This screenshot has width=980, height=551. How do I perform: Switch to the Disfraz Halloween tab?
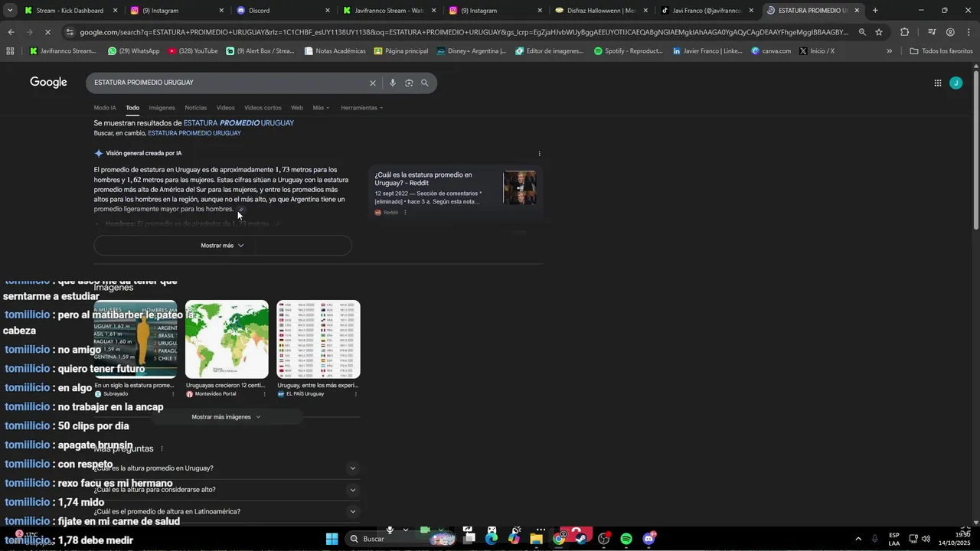tap(603, 11)
